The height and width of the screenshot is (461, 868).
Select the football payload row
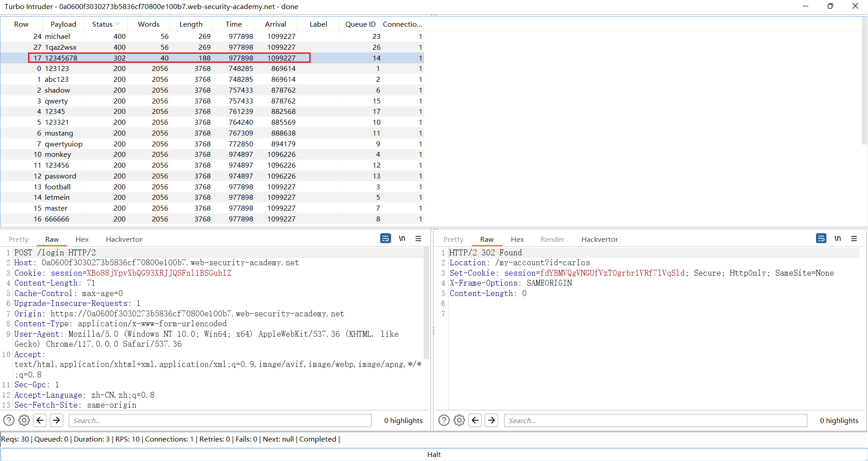click(212, 187)
